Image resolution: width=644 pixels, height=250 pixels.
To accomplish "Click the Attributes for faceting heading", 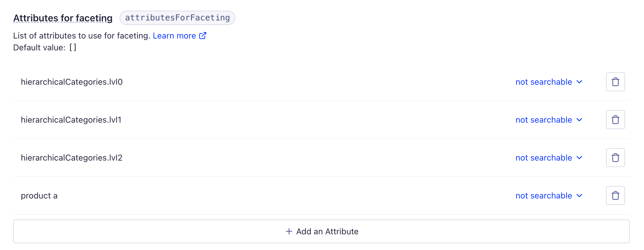I will coord(63,18).
